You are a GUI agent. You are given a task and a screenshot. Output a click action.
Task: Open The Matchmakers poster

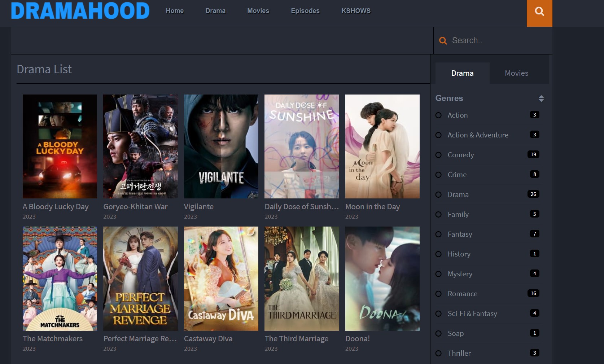[60, 279]
